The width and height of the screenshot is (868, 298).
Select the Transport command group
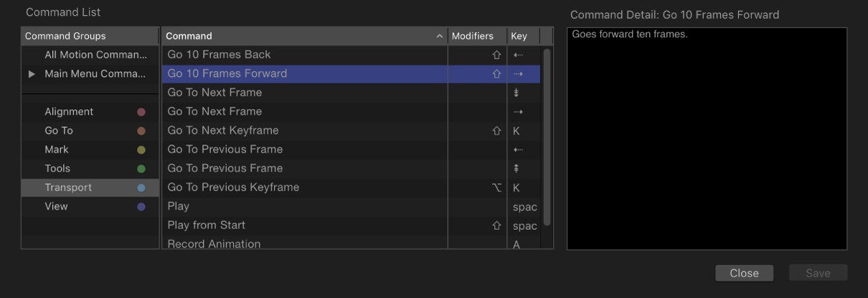point(68,187)
